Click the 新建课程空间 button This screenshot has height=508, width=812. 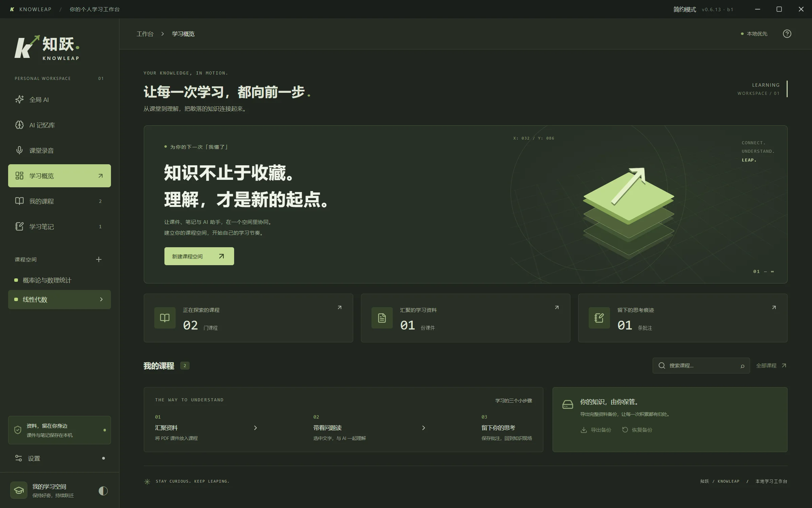coord(199,256)
